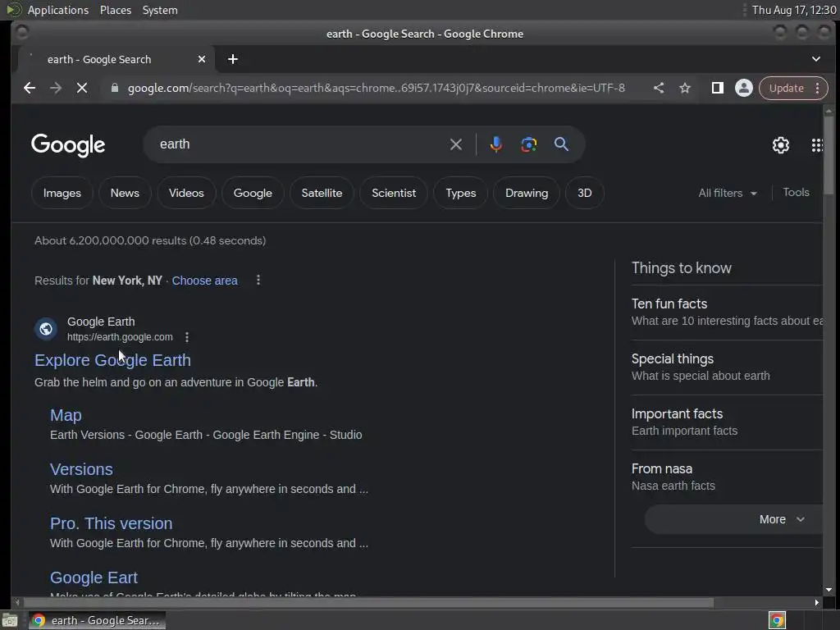This screenshot has height=630, width=840.
Task: Clear the search box text
Action: tap(456, 144)
